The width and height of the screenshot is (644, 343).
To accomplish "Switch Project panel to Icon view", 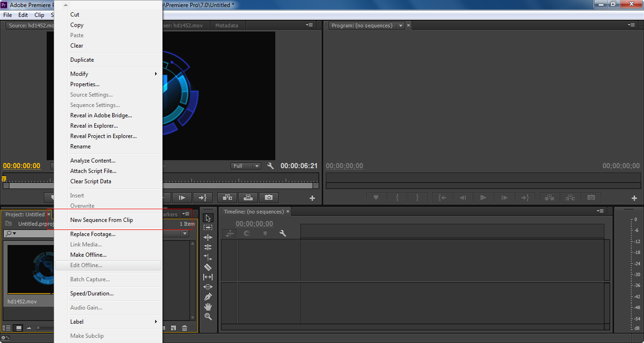I will pyautogui.click(x=19, y=328).
